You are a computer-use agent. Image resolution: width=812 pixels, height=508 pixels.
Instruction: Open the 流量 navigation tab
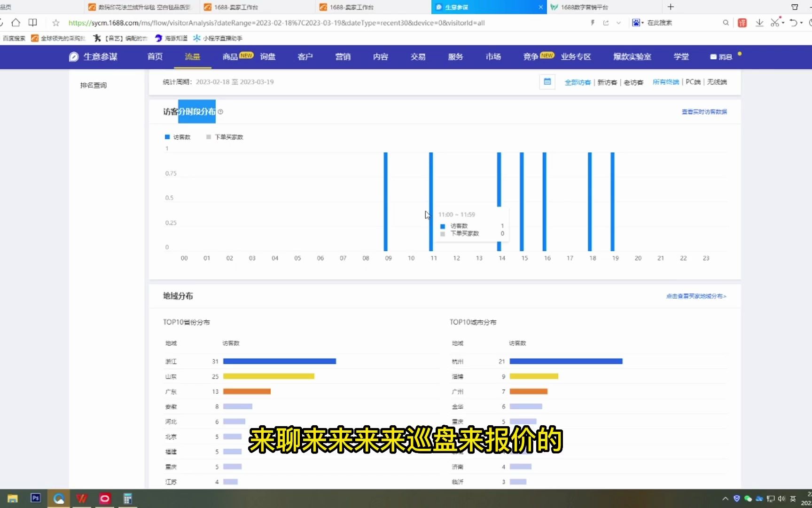(x=192, y=57)
